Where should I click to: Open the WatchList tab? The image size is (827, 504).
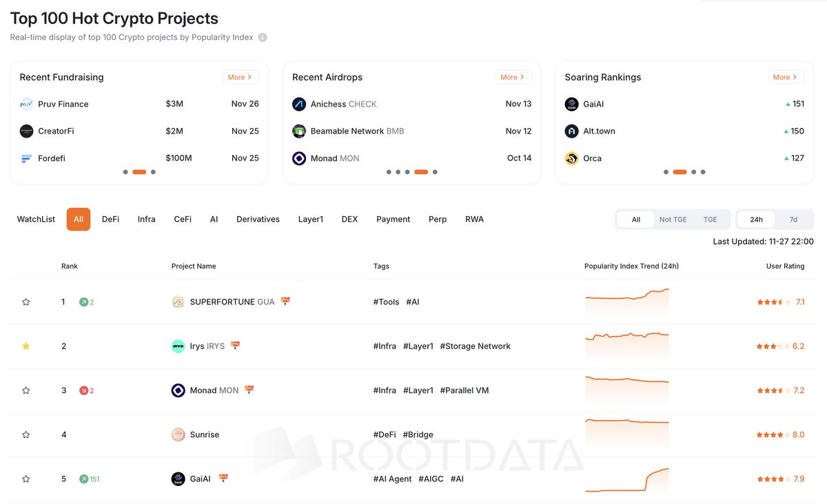click(x=35, y=218)
